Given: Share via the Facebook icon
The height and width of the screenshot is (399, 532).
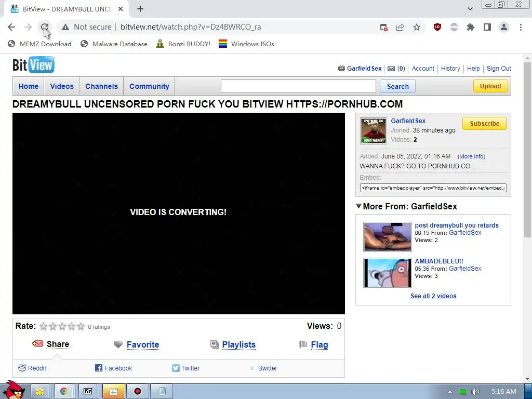Looking at the screenshot, I should click(x=98, y=368).
